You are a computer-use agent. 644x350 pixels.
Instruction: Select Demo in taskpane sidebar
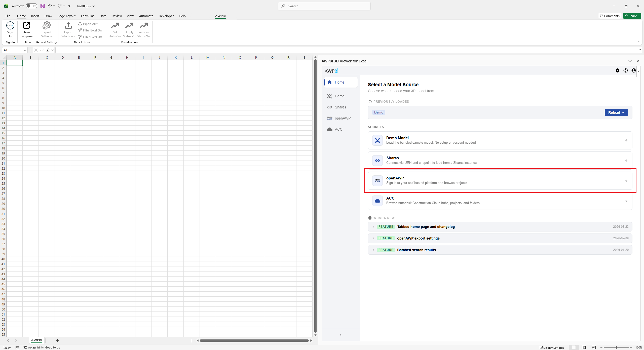click(x=340, y=96)
